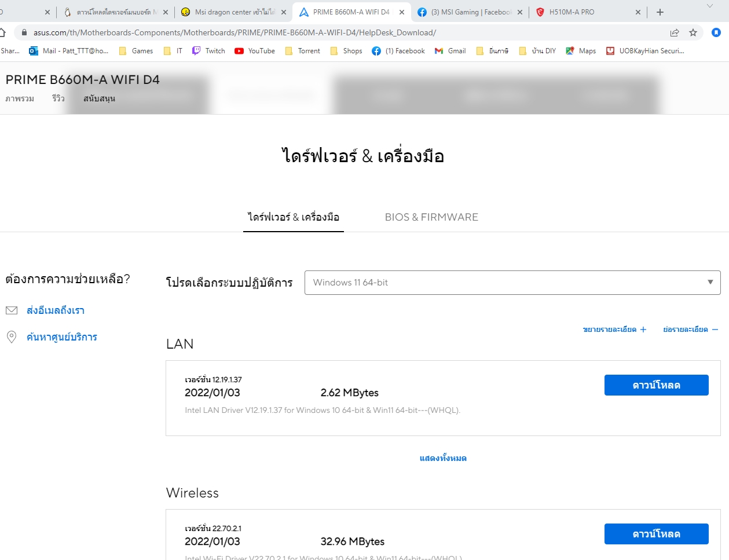Click the 32.96 MBytes file size text
The width and height of the screenshot is (729, 560).
352,541
